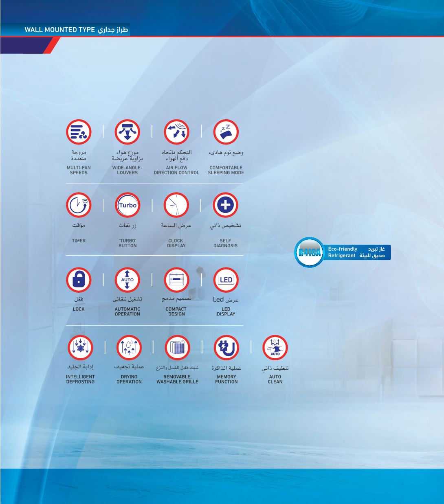Click the WIDE-ANGLE-LOUVERS label
Image resolution: width=444 pixels, height=504 pixels.
coord(127,170)
